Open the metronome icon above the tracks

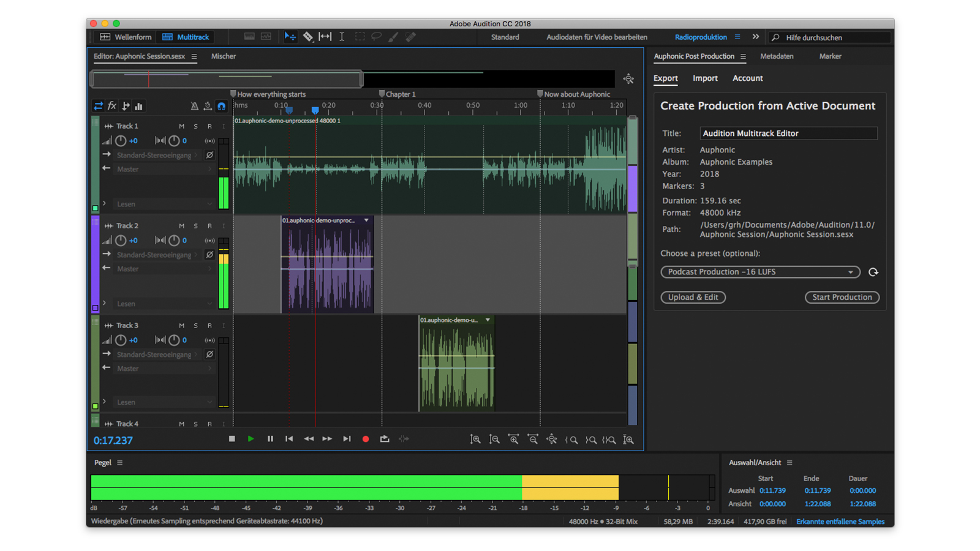pos(195,106)
